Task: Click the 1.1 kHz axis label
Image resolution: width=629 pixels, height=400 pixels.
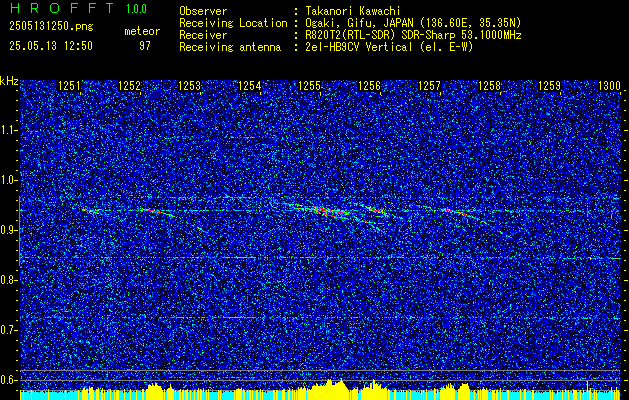Action: click(x=9, y=130)
